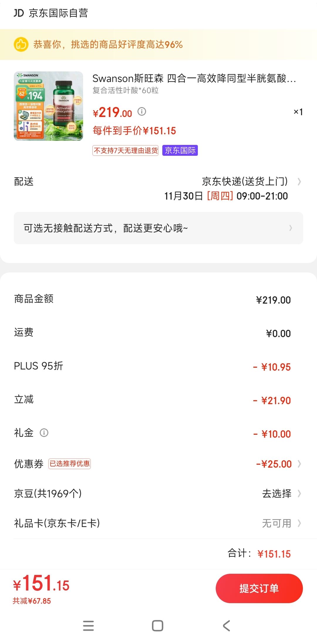Image resolution: width=317 pixels, height=644 pixels.
Task: Open the Swanson product thumbnail image
Action: [x=48, y=106]
